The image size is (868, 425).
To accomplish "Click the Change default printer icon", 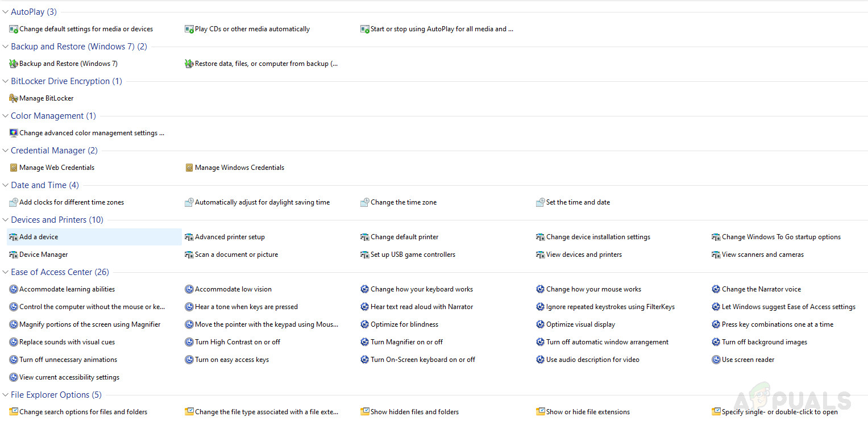I will pos(365,237).
